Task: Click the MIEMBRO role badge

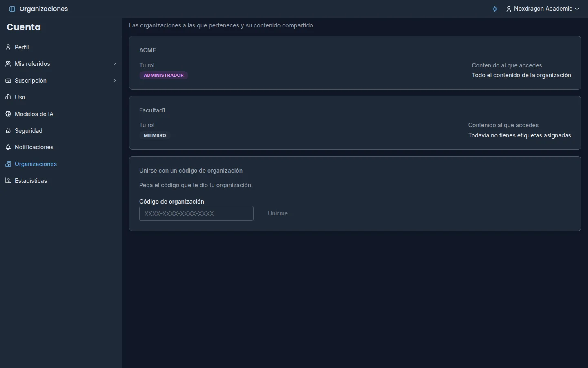Action: pos(155,135)
